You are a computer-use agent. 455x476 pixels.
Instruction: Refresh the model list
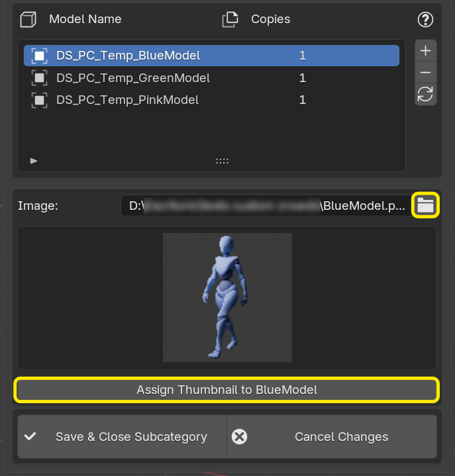[x=425, y=95]
